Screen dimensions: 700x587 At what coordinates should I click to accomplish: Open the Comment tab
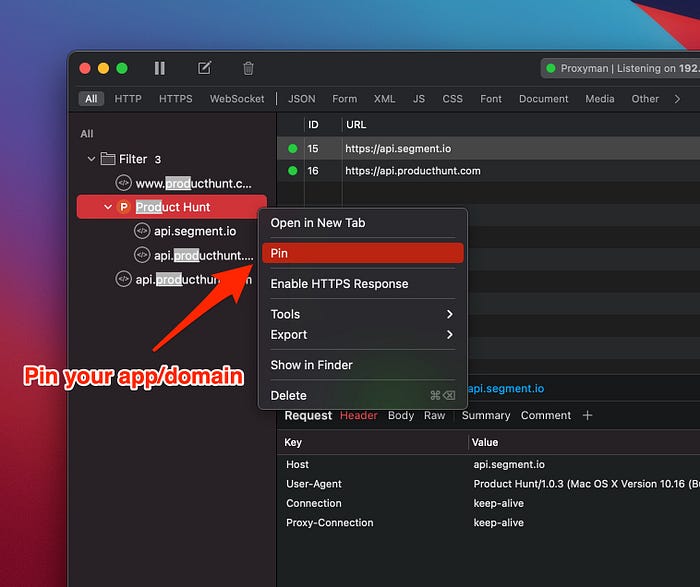[x=546, y=415]
